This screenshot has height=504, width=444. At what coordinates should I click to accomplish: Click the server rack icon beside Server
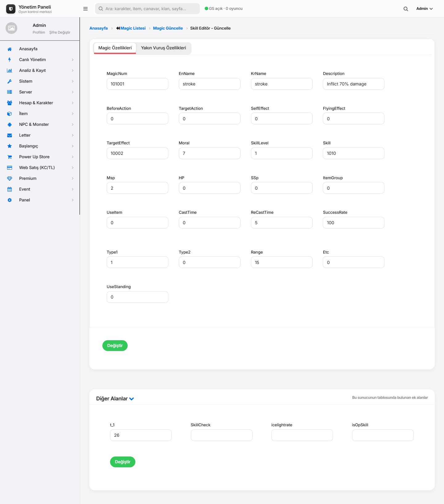(10, 92)
